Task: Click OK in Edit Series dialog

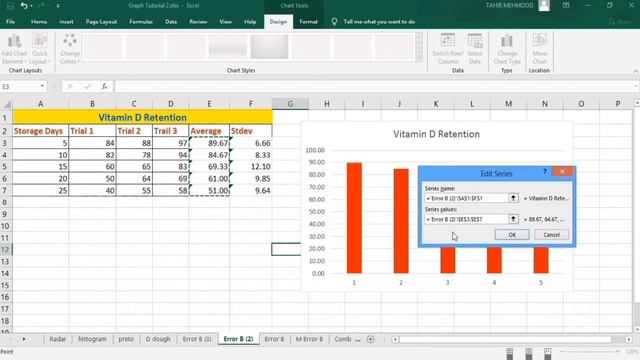Action: [x=512, y=235]
